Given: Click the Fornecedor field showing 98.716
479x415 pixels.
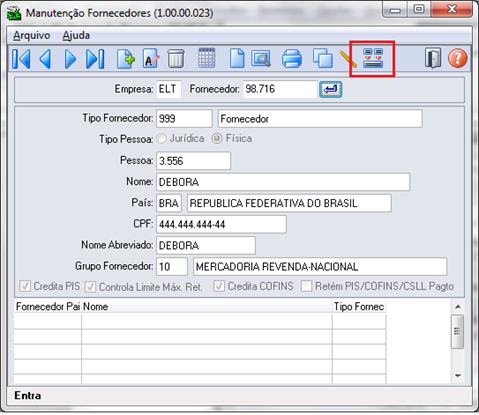Looking at the screenshot, I should pos(280,89).
